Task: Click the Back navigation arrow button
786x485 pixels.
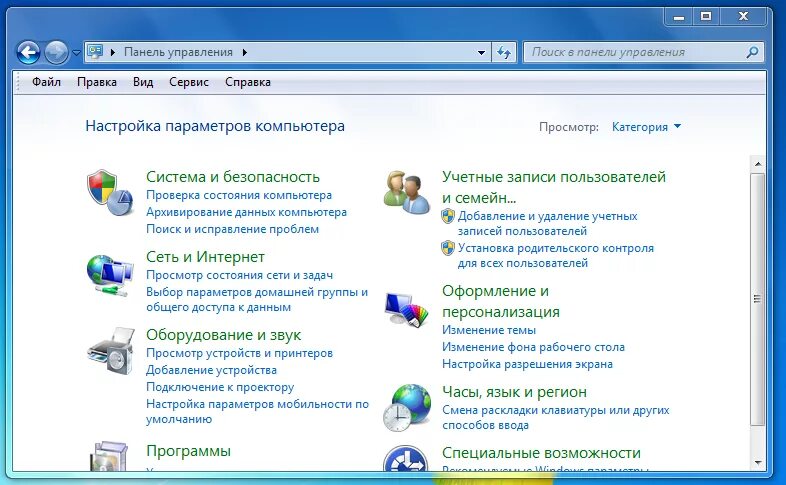Action: (29, 52)
